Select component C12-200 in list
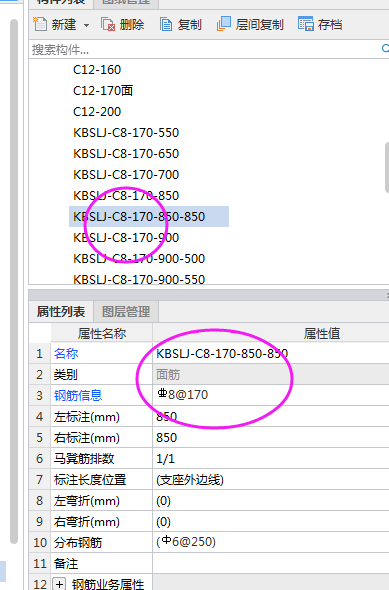 click(97, 112)
